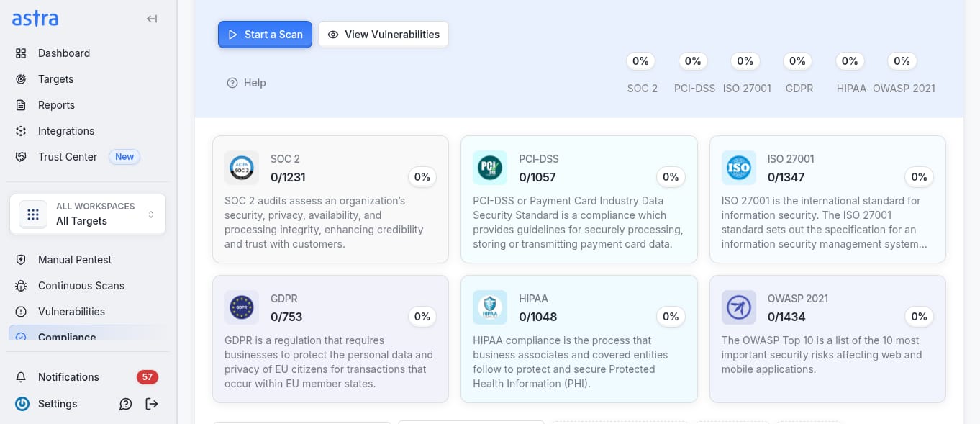
Task: Click the 0/1231 count text
Action: [288, 177]
